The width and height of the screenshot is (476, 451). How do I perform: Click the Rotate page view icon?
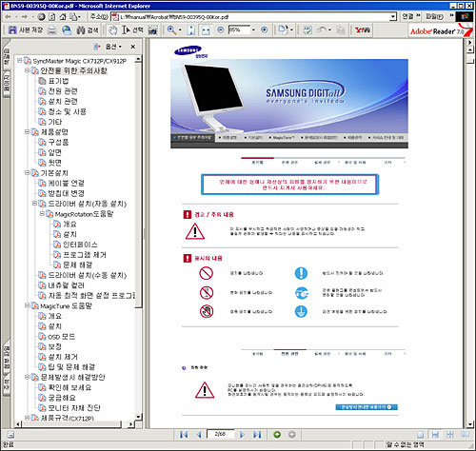click(283, 29)
